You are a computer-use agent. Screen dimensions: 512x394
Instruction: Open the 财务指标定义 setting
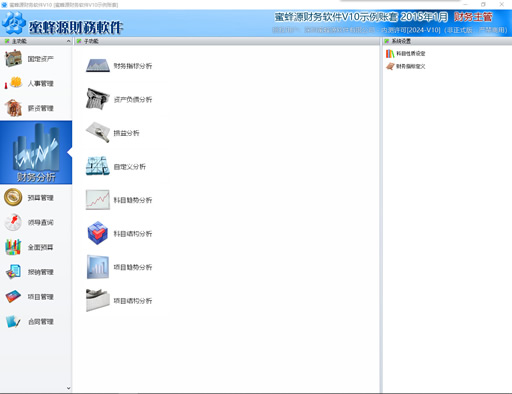pyautogui.click(x=406, y=66)
